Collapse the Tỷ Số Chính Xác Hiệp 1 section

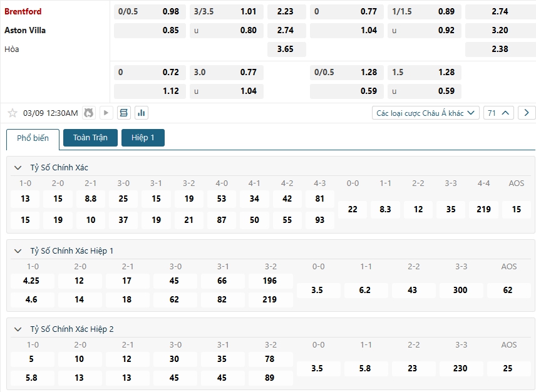click(18, 251)
